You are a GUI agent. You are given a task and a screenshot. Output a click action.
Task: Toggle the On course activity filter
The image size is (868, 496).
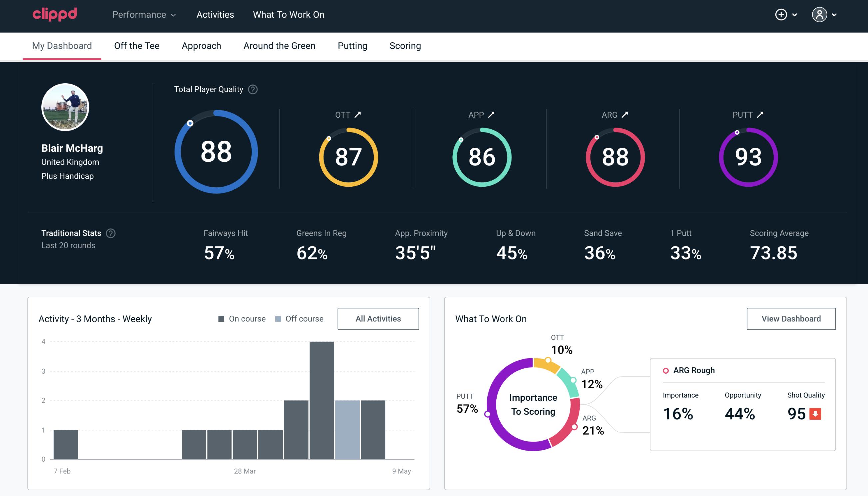[x=242, y=318]
